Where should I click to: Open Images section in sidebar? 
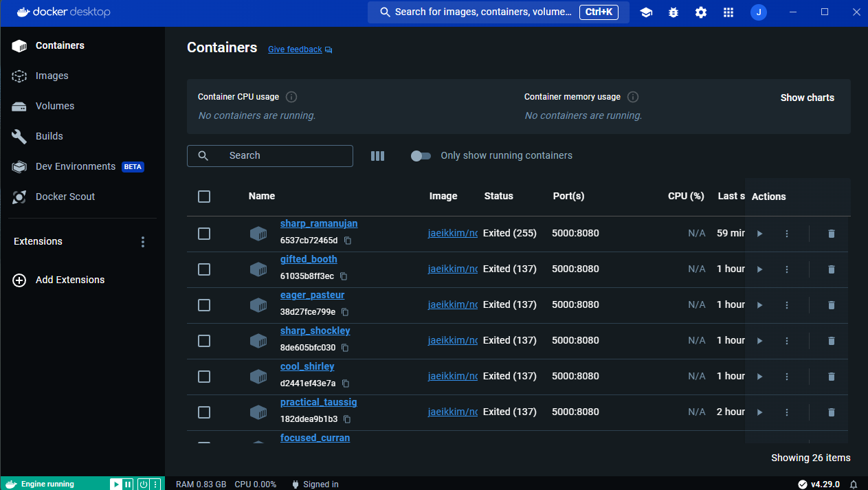(x=82, y=76)
